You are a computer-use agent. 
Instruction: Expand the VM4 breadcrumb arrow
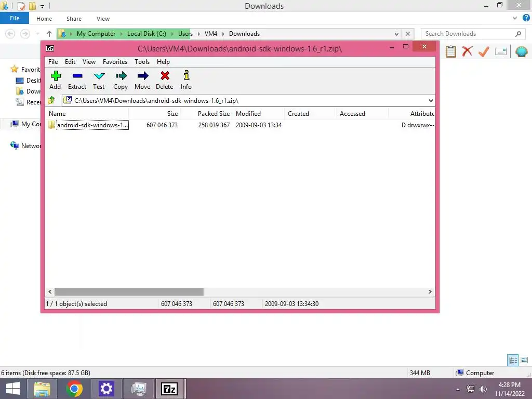(x=223, y=34)
